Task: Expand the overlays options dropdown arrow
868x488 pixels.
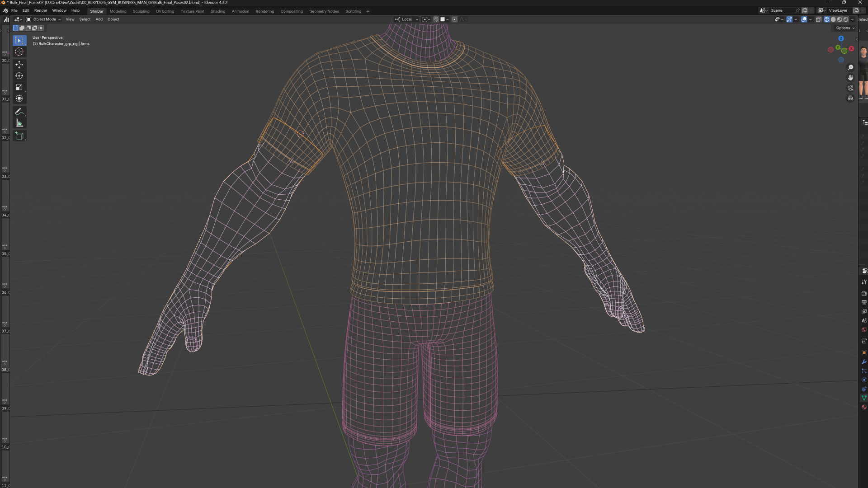Action: click(810, 19)
